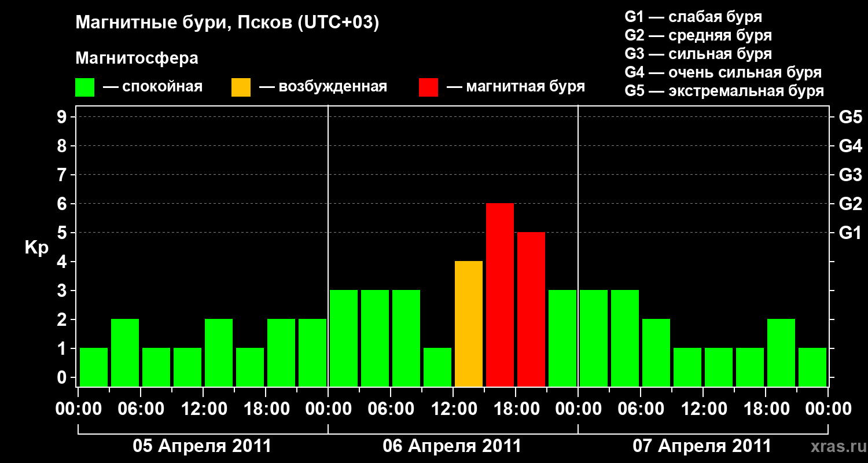Screen dimensions: 868x463
Task: Click the '07 Апреля 2011' date label
Action: click(702, 446)
